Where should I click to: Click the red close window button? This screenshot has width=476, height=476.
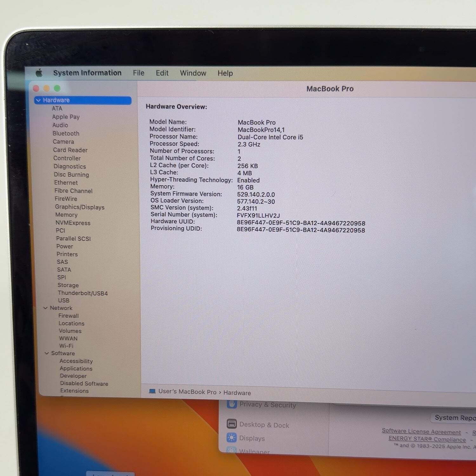click(x=36, y=89)
